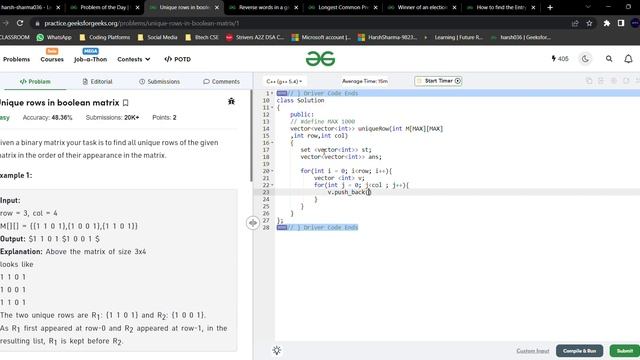Click Accuracy: 48.36% text
Image resolution: width=640 pixels, height=360 pixels.
click(47, 118)
